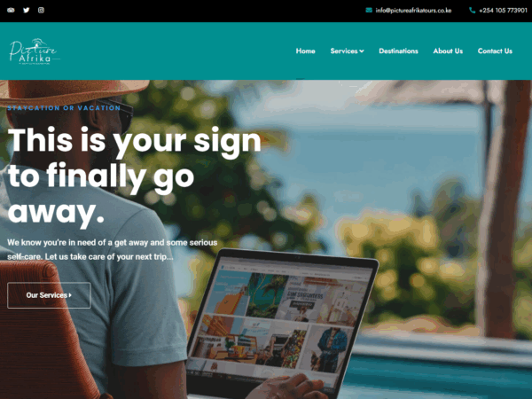This screenshot has height=399, width=532.
Task: Click the Our Services button
Action: point(49,295)
